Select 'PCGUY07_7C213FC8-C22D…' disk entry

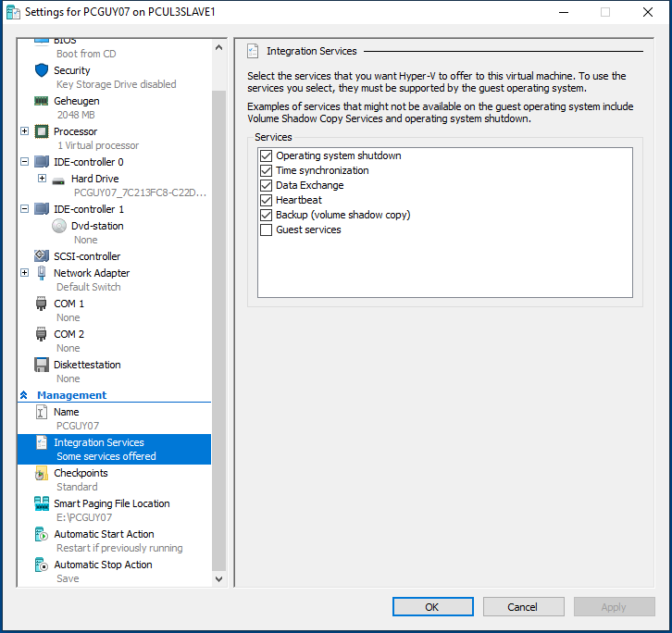[x=140, y=192]
